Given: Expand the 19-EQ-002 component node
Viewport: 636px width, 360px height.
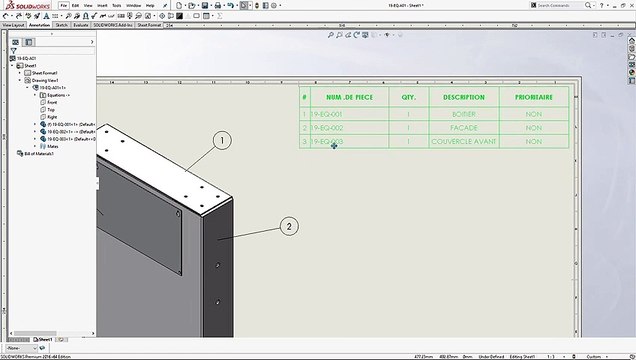Looking at the screenshot, I should tap(35, 132).
